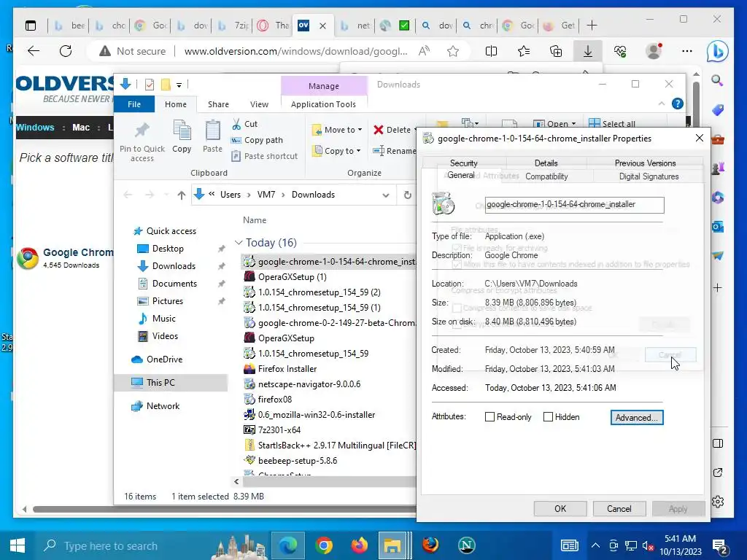Refresh the Downloads folder view
Image resolution: width=747 pixels, height=560 pixels.
[x=407, y=195]
